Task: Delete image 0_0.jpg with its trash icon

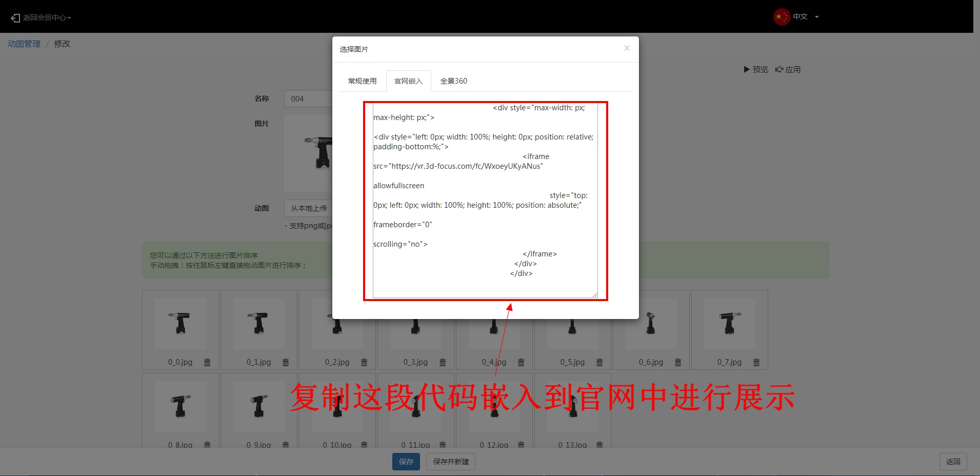Action: 207,362
